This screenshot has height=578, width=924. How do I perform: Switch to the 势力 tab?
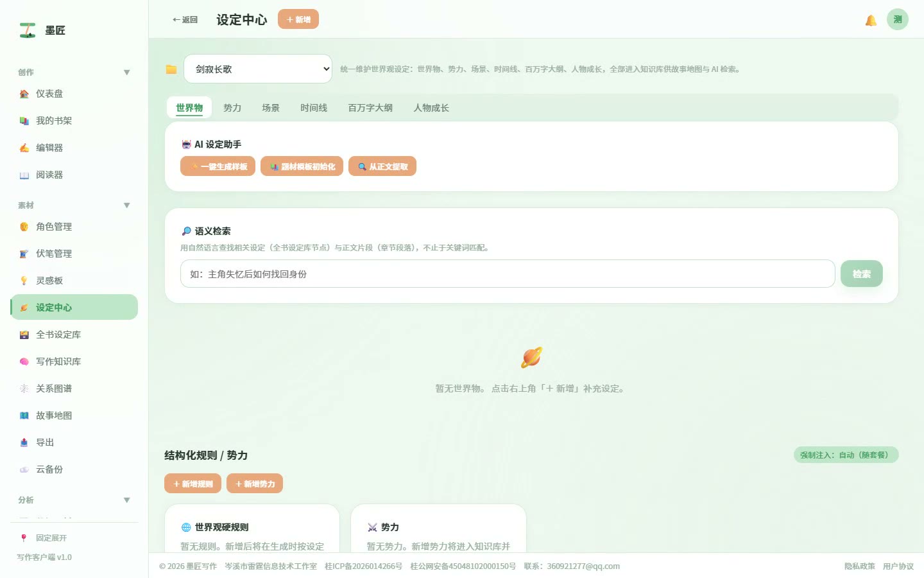[x=232, y=108]
